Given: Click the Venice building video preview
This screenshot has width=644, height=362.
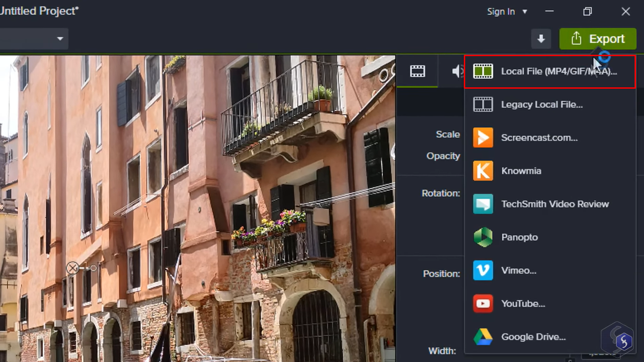Looking at the screenshot, I should 198,208.
